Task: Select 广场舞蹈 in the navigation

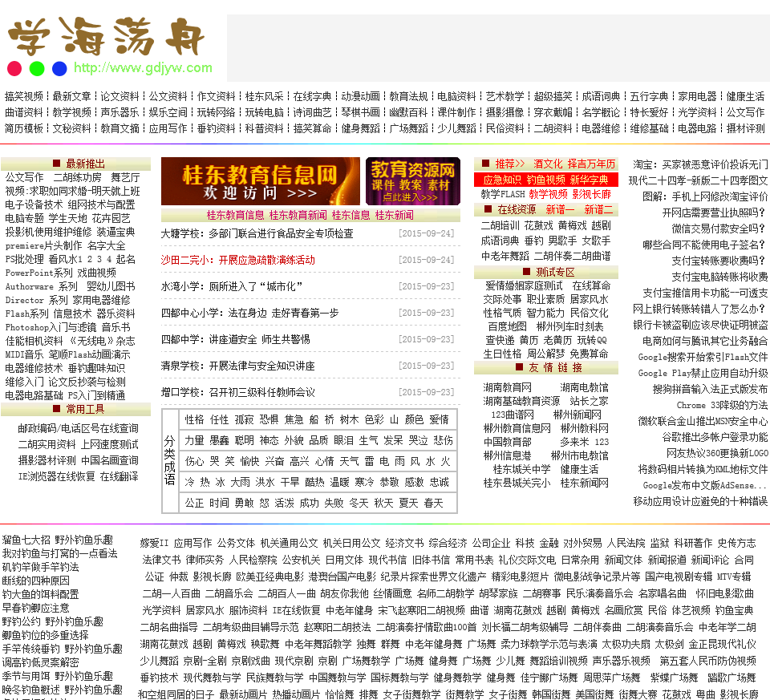Action: [408, 128]
